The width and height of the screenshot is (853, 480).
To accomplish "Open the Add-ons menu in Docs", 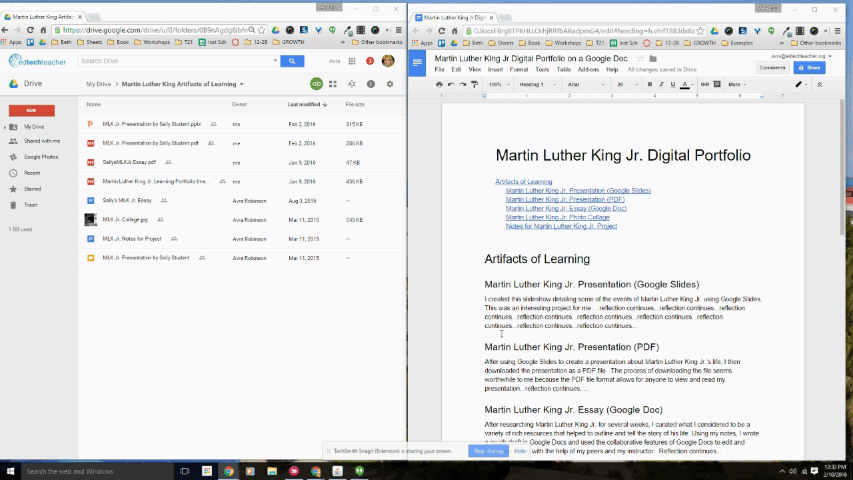I will point(588,70).
